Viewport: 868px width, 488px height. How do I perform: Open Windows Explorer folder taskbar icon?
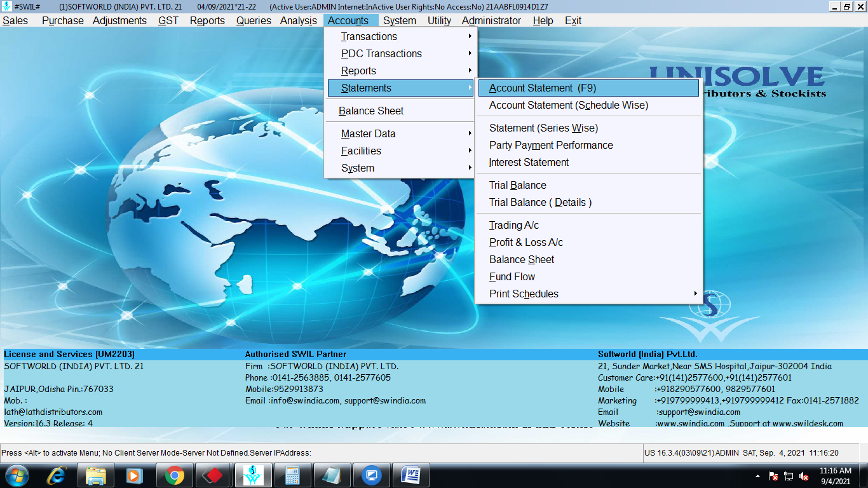[x=96, y=475]
